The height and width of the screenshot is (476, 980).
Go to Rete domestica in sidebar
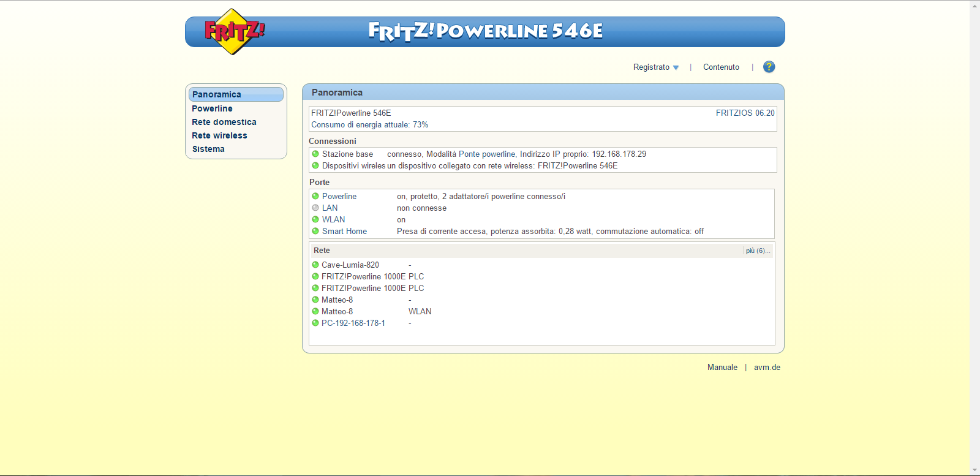pos(224,122)
